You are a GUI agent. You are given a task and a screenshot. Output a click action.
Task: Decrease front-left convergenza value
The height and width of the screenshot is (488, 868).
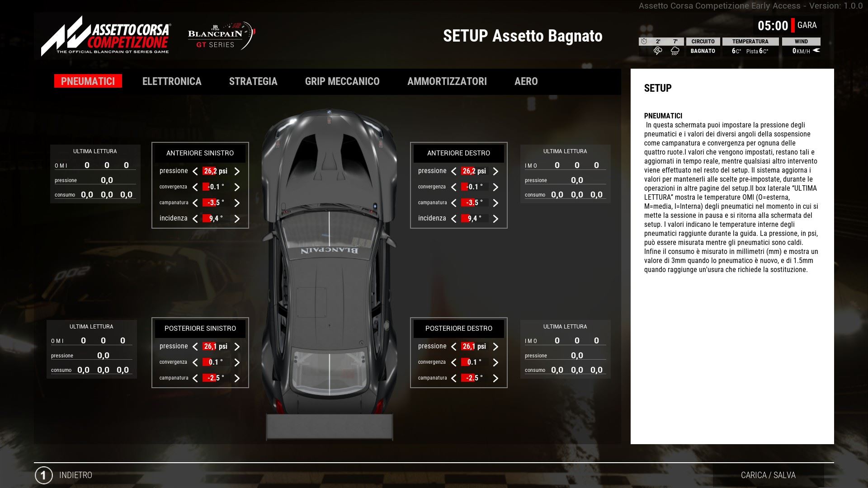[x=195, y=187]
